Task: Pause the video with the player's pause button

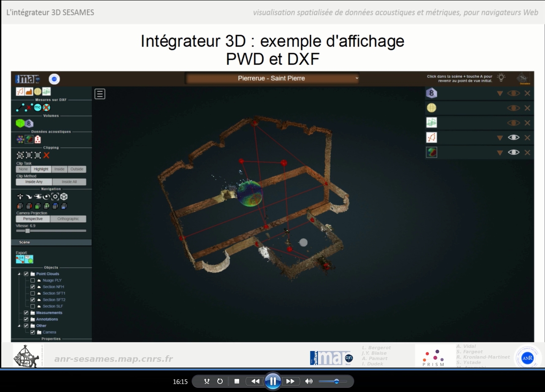Action: click(273, 381)
